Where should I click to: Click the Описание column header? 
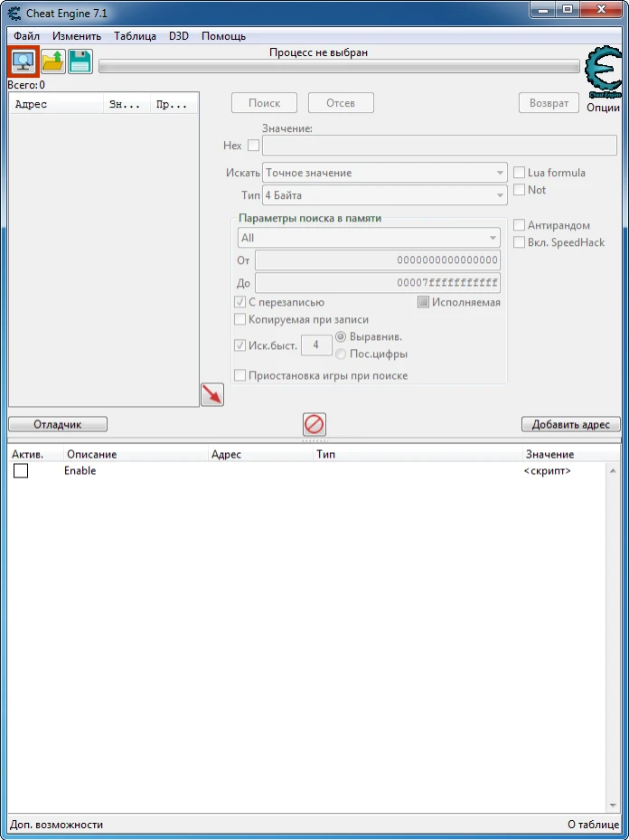pyautogui.click(x=136, y=454)
